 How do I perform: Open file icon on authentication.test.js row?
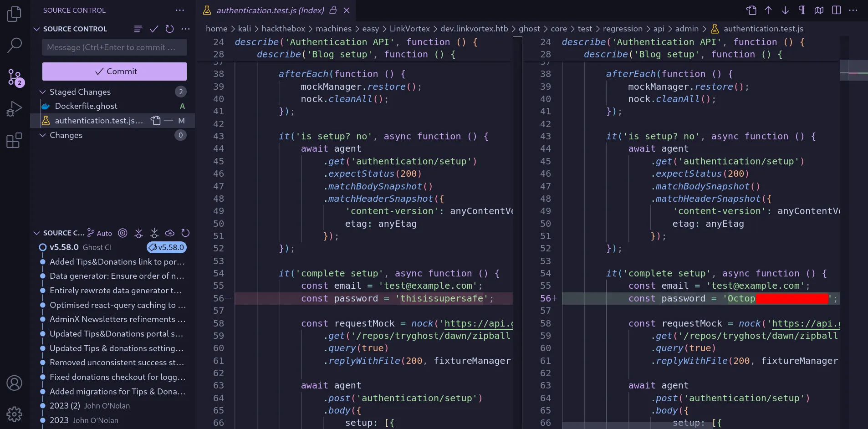[156, 121]
